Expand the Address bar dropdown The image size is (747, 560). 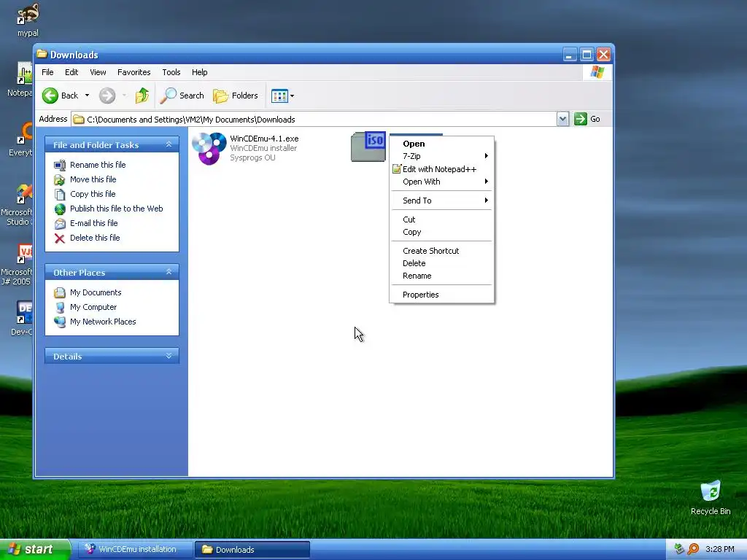point(562,119)
